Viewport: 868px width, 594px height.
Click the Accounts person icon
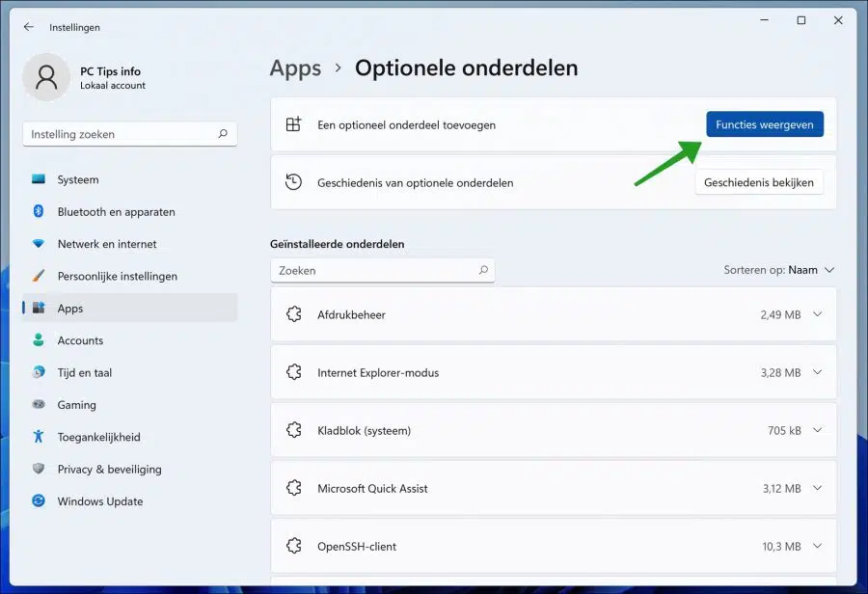(39, 339)
